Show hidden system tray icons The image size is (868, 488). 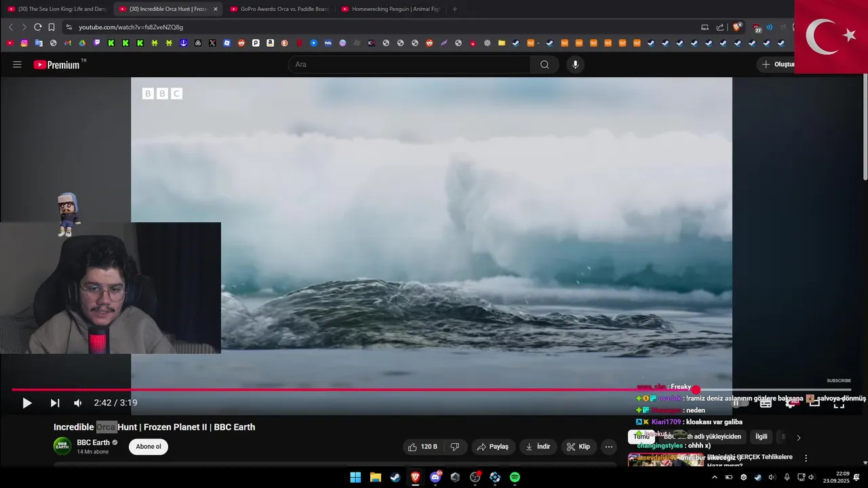coord(714,477)
